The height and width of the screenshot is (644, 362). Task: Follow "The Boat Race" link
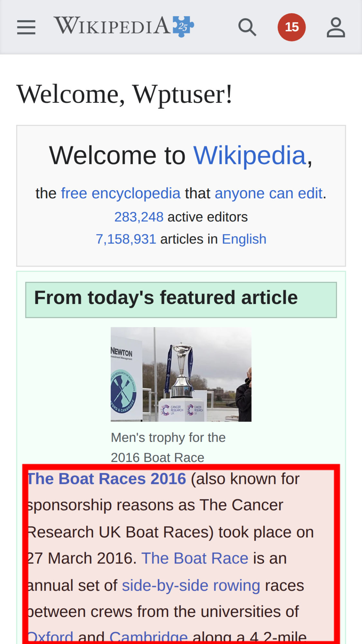coord(195,558)
